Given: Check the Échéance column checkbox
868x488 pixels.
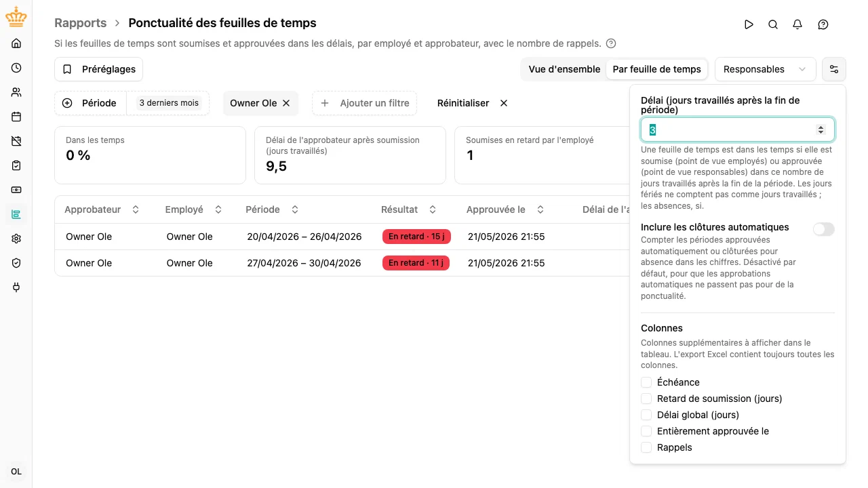Looking at the screenshot, I should click(646, 382).
